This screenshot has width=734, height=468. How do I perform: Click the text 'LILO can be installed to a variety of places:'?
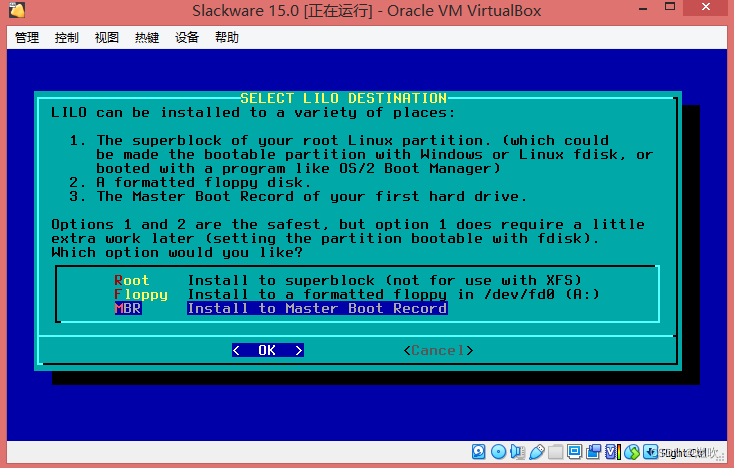coord(253,112)
